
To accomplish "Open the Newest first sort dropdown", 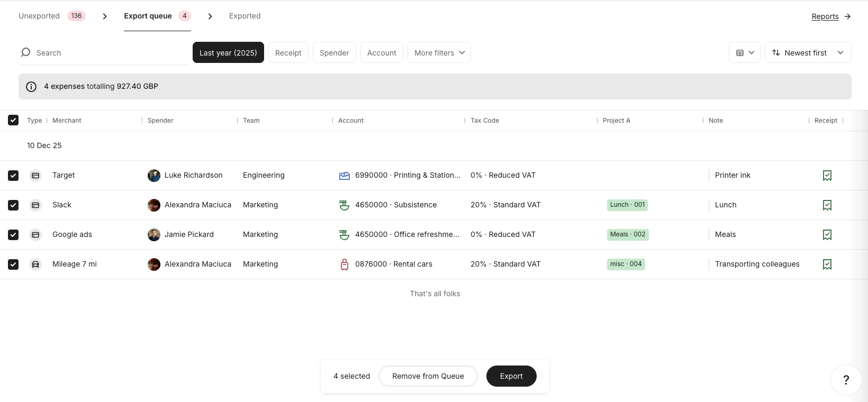I will (808, 52).
